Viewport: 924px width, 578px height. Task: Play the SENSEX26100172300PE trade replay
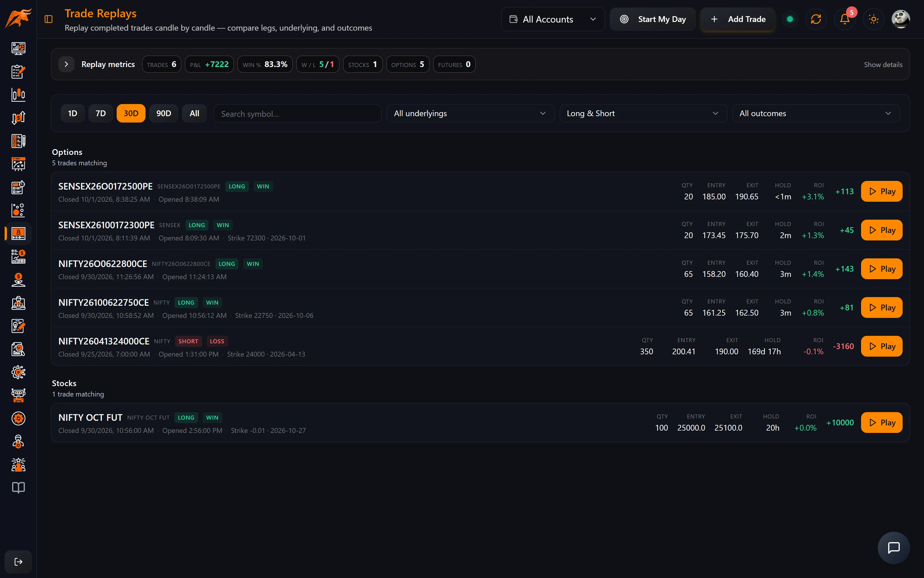coord(882,230)
